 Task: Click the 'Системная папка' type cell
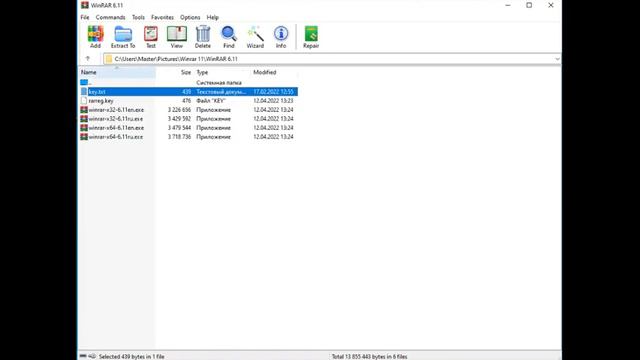[219, 83]
